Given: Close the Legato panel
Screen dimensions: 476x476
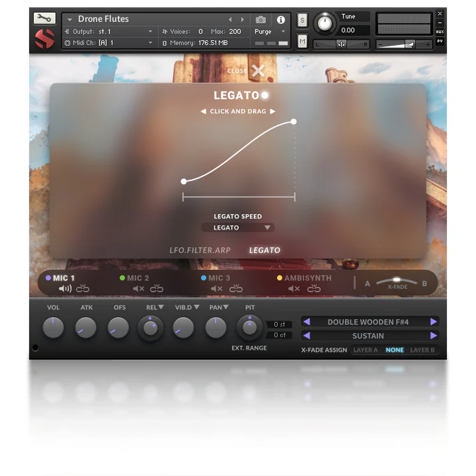Looking at the screenshot, I should click(258, 70).
